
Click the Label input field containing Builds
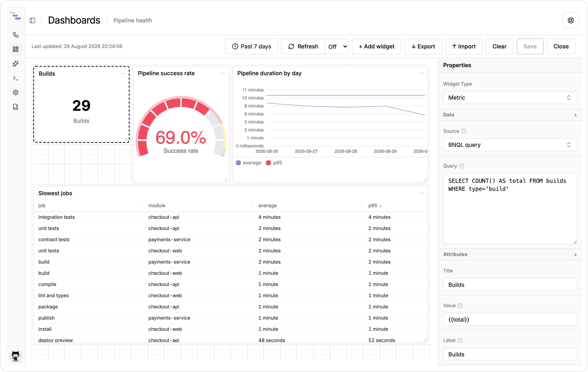510,354
